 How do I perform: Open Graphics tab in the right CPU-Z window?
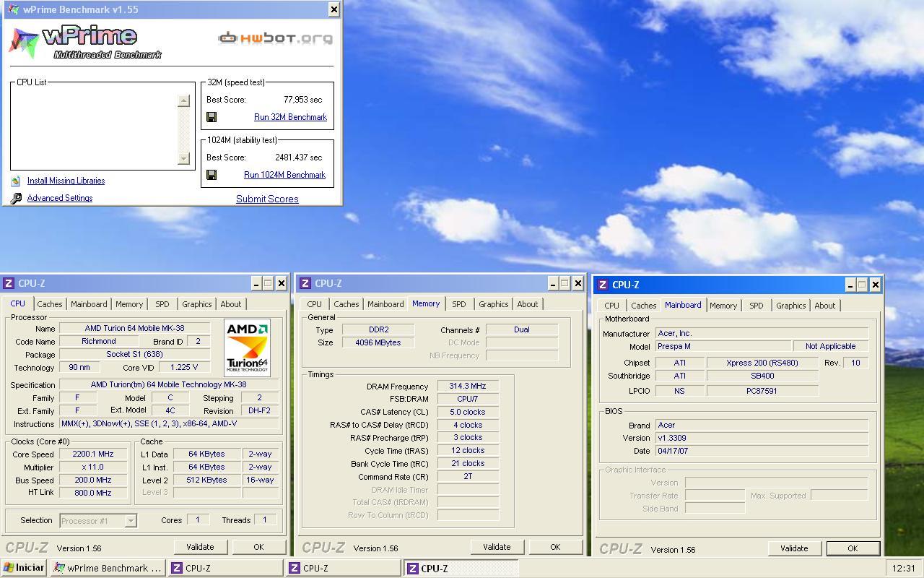pyautogui.click(x=791, y=306)
